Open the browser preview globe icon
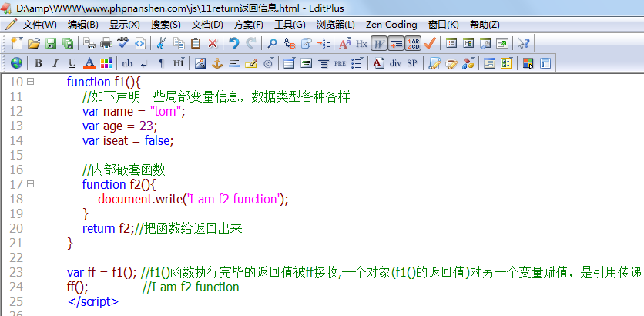Viewport: 644px width, 316px height. point(17,63)
